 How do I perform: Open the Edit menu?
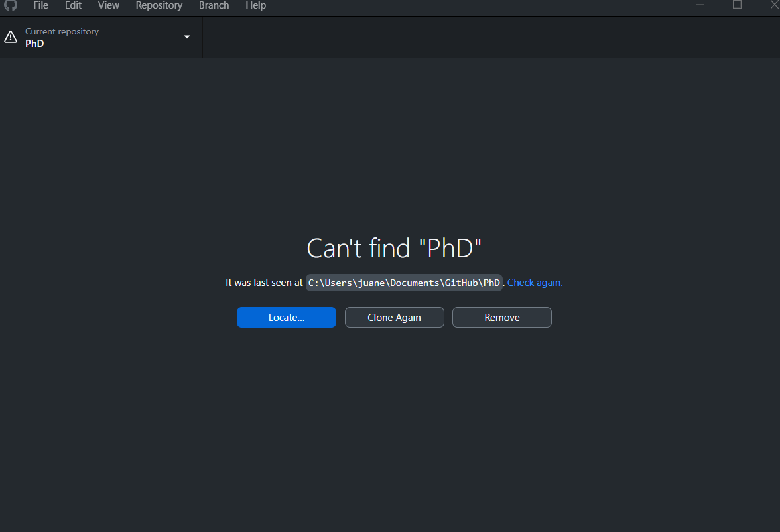(x=73, y=6)
